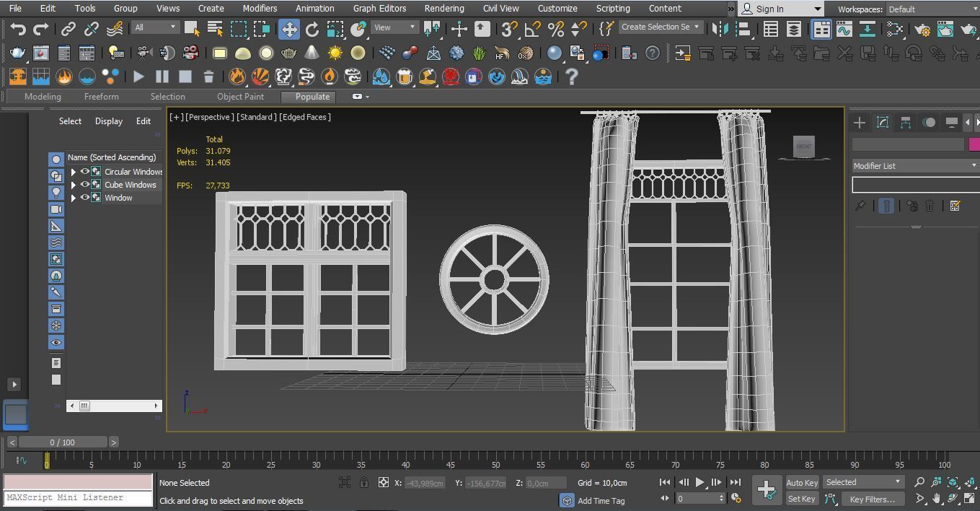Toggle Angle Snap icon
The width and height of the screenshot is (980, 511).
coord(533,29)
